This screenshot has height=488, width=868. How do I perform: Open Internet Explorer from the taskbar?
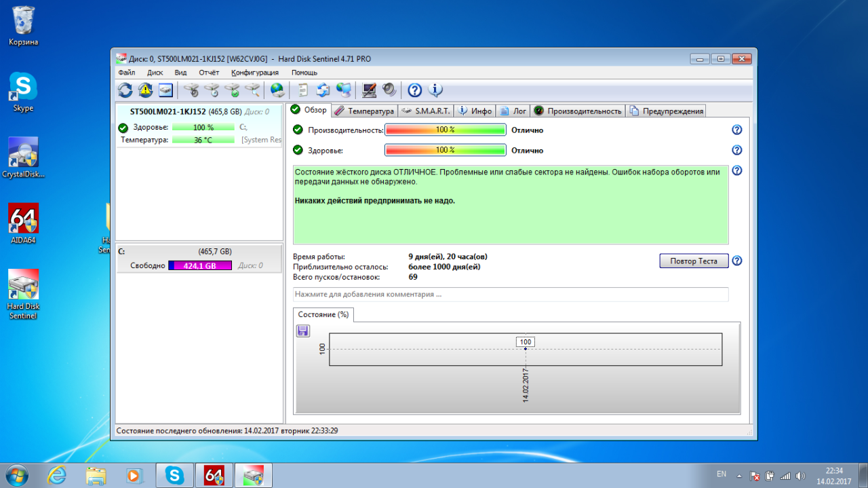(x=57, y=476)
